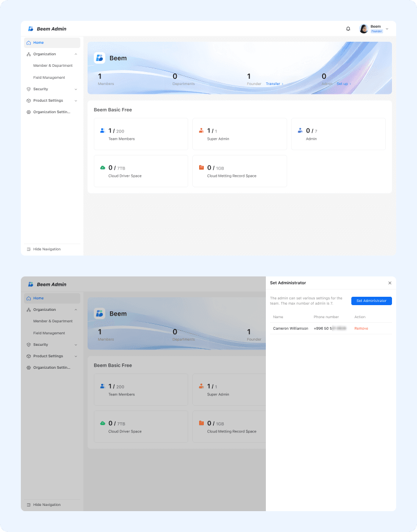
Task: Open the user avatar profile picture
Action: (x=364, y=29)
